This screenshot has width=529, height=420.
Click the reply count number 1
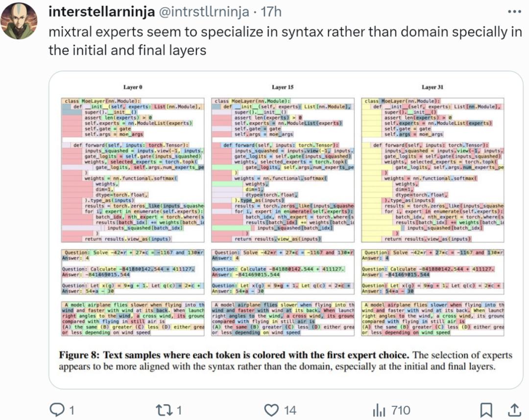click(x=71, y=410)
